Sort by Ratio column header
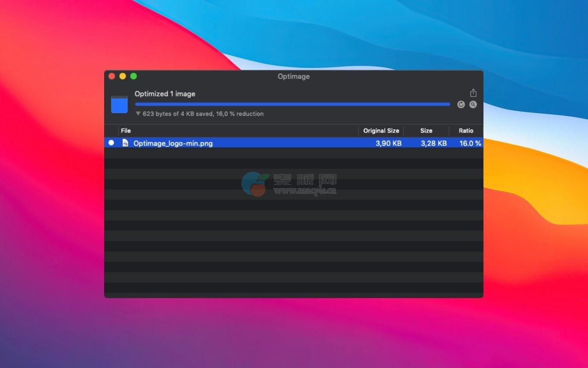 (466, 130)
